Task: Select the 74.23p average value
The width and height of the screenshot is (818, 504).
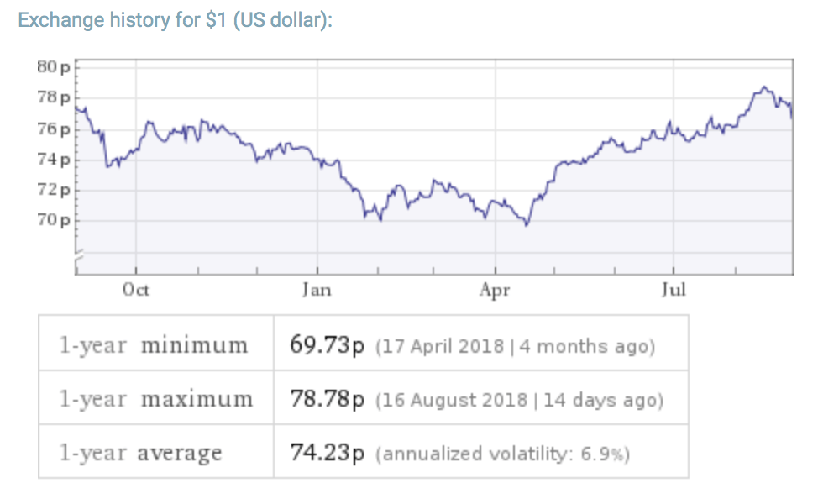Action: (327, 454)
